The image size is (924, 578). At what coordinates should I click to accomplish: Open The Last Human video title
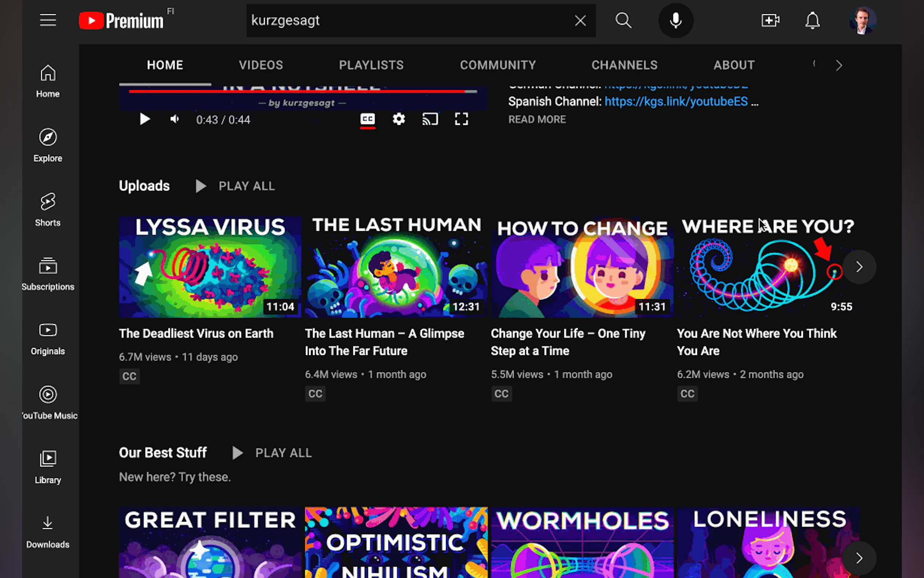[384, 342]
